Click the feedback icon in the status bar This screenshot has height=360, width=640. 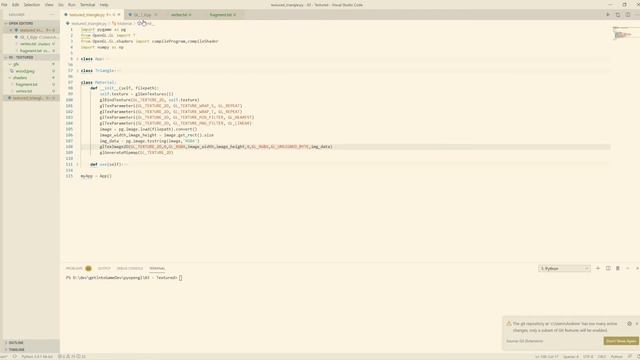[x=630, y=357]
